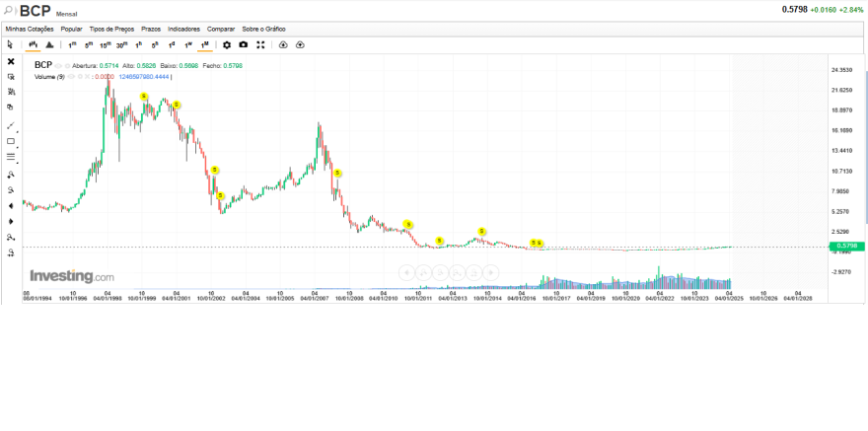Enter fullscreen chart mode
Image resolution: width=868 pixels, height=431 pixels.
tap(260, 44)
